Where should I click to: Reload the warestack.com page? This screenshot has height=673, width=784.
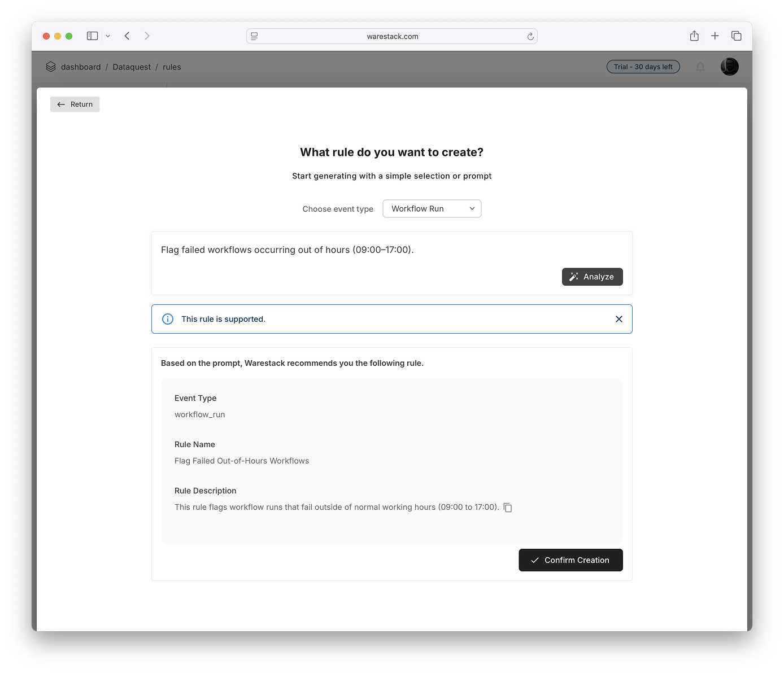(530, 37)
